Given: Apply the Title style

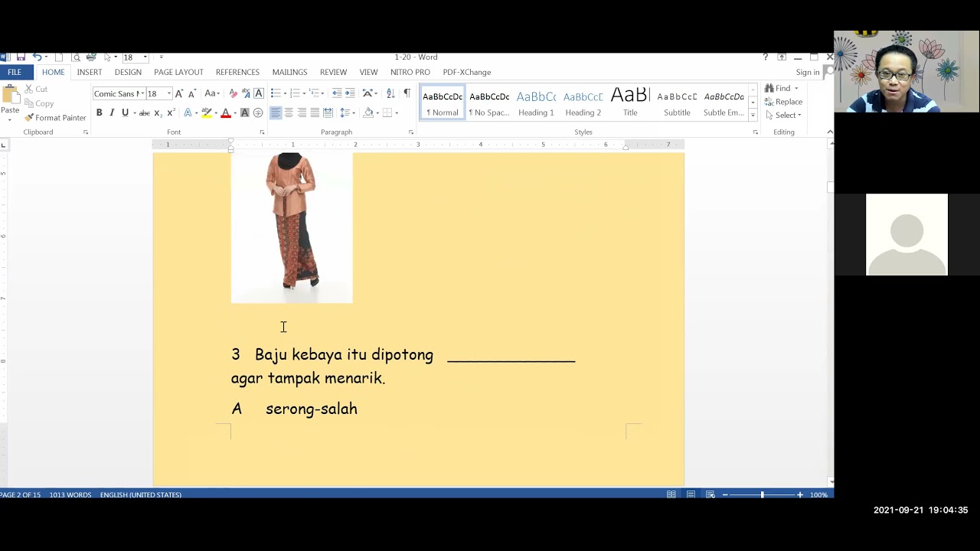Looking at the screenshot, I should [630, 103].
